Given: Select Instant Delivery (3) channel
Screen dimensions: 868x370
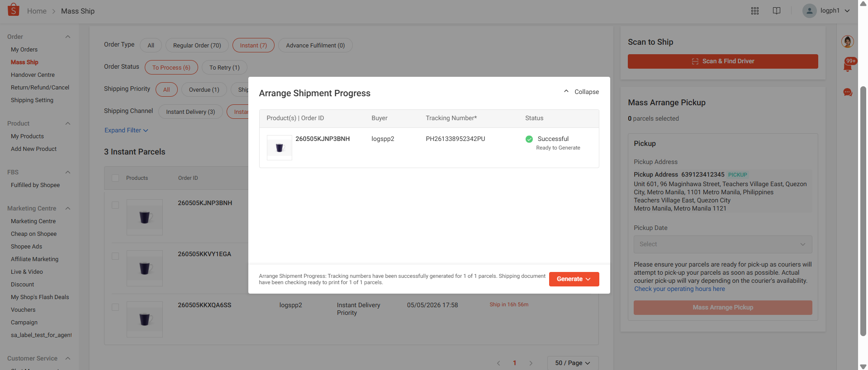Looking at the screenshot, I should tap(190, 112).
